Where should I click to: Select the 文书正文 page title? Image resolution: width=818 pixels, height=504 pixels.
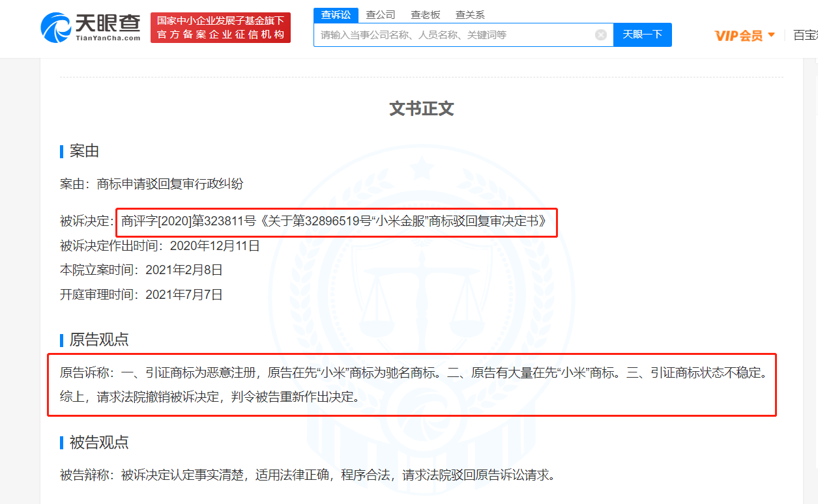pyautogui.click(x=421, y=109)
